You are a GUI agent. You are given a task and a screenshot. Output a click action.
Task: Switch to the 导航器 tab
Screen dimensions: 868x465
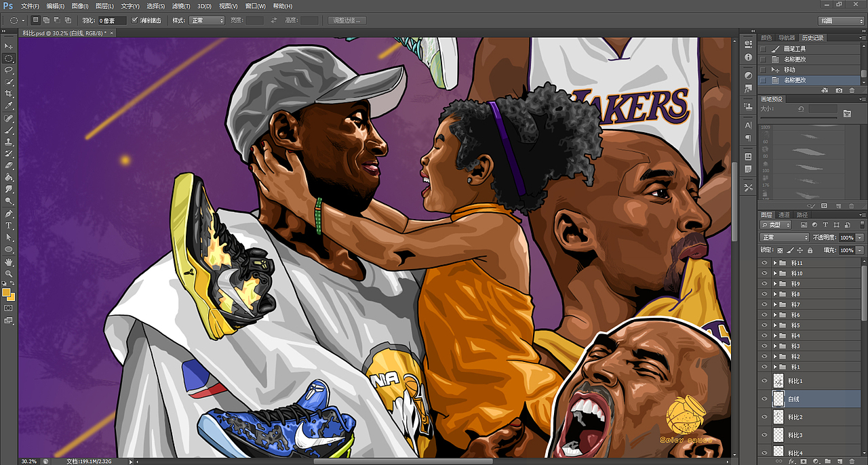[786, 37]
